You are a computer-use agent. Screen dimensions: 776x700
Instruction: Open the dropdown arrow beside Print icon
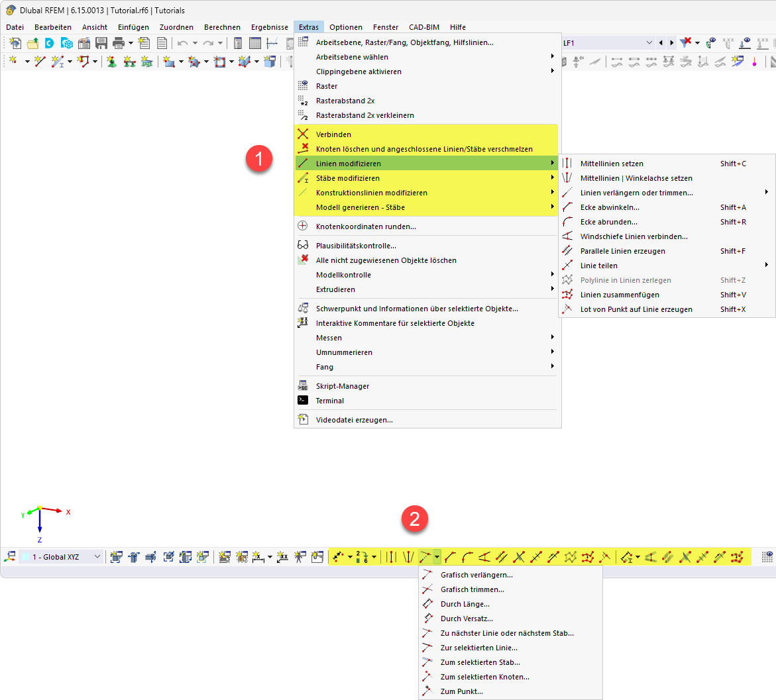[131, 44]
